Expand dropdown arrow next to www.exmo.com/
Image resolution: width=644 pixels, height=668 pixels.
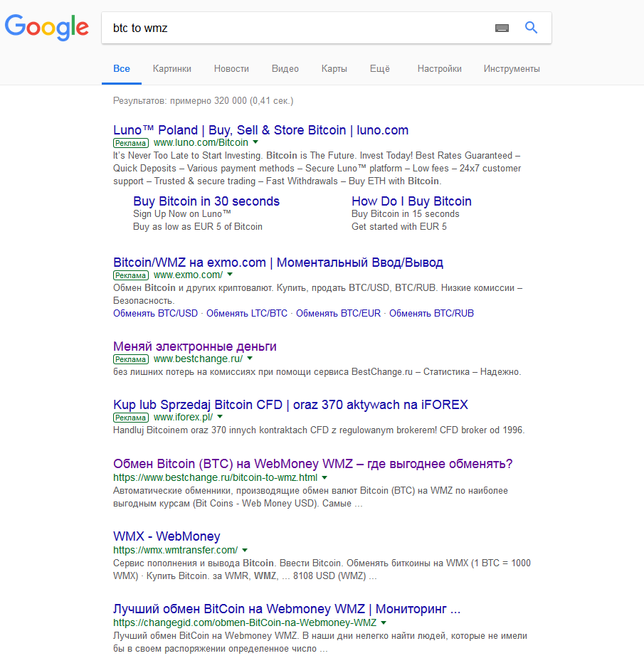tap(230, 275)
